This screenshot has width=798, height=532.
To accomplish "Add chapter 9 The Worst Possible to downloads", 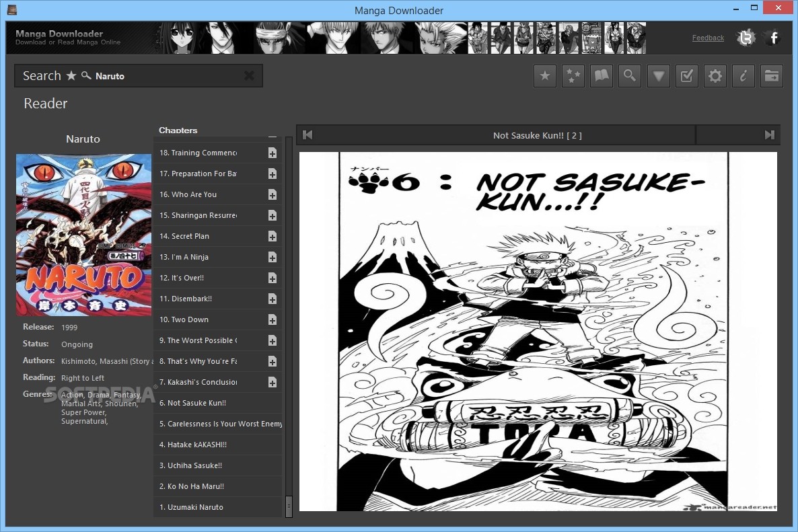I will pyautogui.click(x=273, y=341).
